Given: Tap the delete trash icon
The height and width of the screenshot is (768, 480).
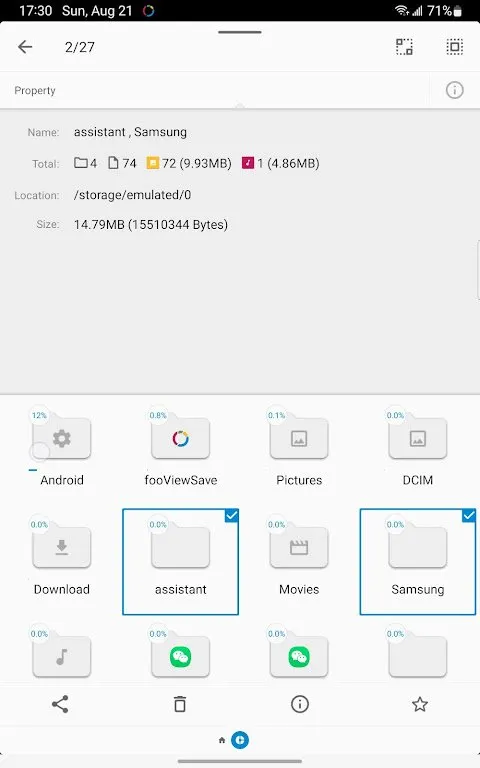Looking at the screenshot, I should click(180, 704).
